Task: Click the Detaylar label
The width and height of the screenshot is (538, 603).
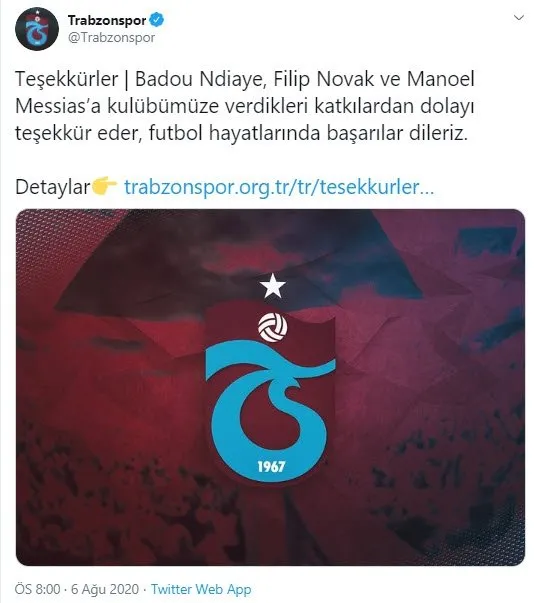Action: (x=53, y=187)
